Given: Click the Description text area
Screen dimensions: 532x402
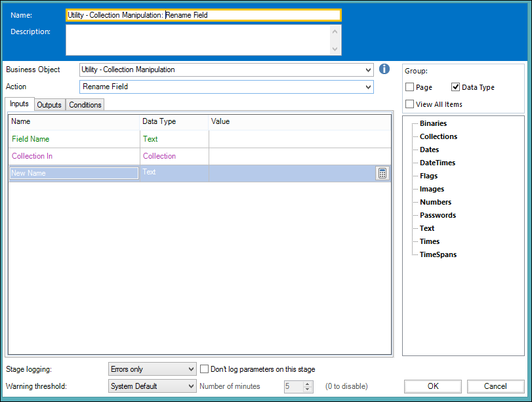Looking at the screenshot, I should [x=197, y=40].
